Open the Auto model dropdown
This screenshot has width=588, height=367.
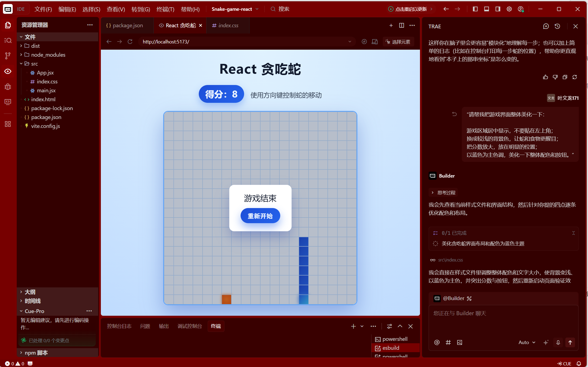[x=527, y=342]
